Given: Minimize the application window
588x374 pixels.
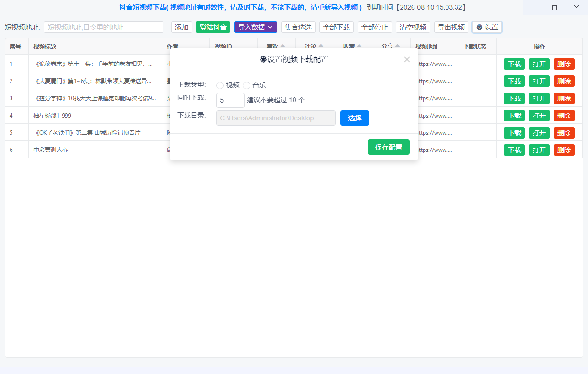Looking at the screenshot, I should tap(533, 8).
